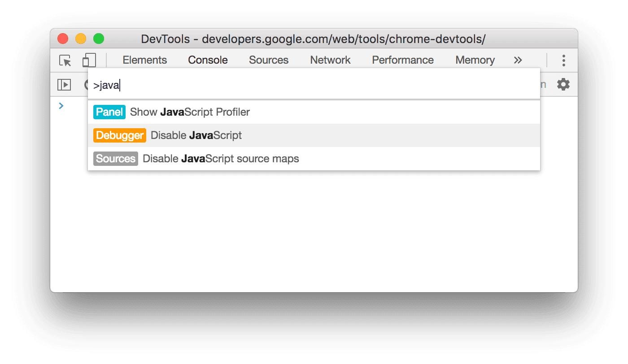Click the blue Panel badge
Viewport: 628px width, 364px height.
(109, 112)
